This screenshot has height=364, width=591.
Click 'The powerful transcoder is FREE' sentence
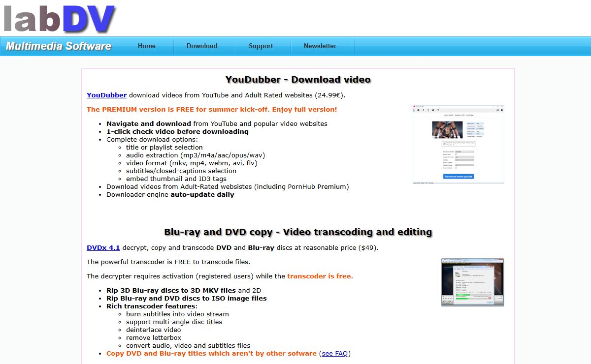pyautogui.click(x=168, y=262)
